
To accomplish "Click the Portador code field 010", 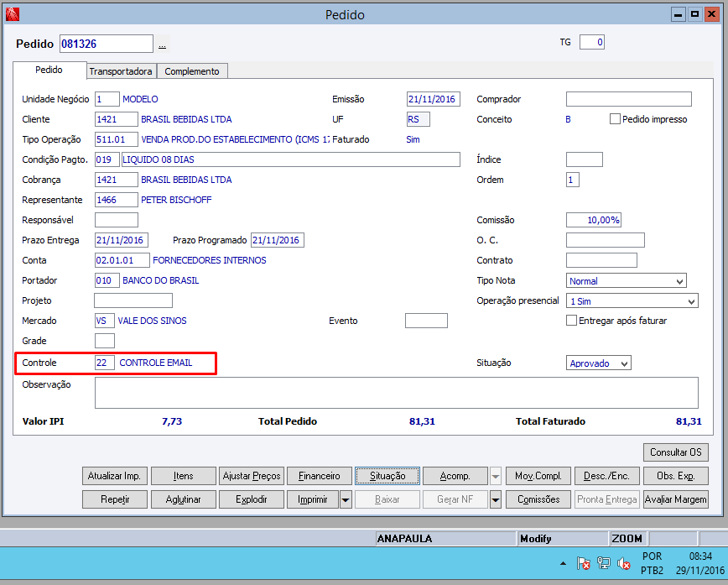I will tap(107, 280).
